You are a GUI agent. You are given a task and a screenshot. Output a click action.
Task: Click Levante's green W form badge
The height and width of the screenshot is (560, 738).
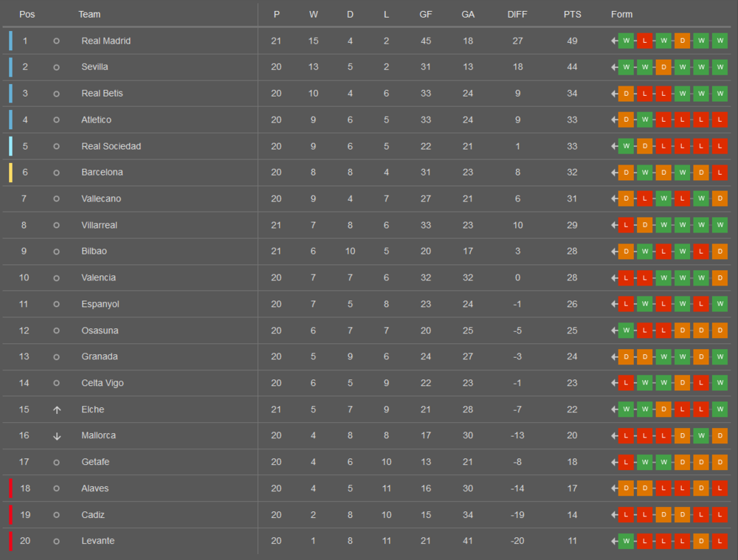coord(626,541)
